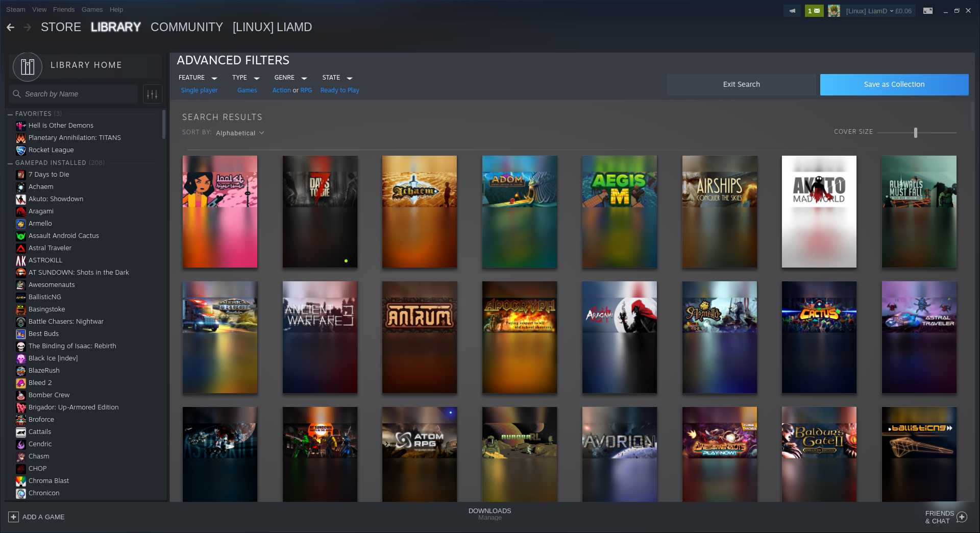Open advanced filter settings icon beside search
Screen dimensions: 980x533
(x=152, y=94)
